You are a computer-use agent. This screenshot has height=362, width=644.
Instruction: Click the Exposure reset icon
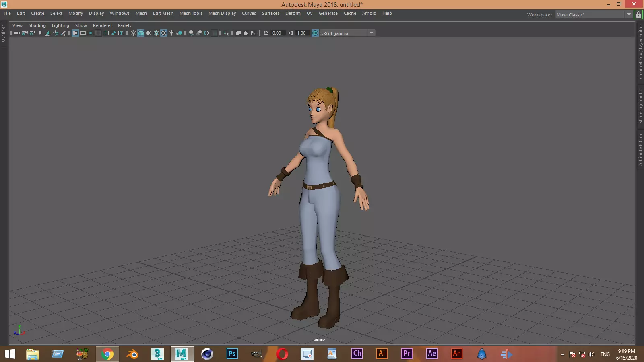266,33
